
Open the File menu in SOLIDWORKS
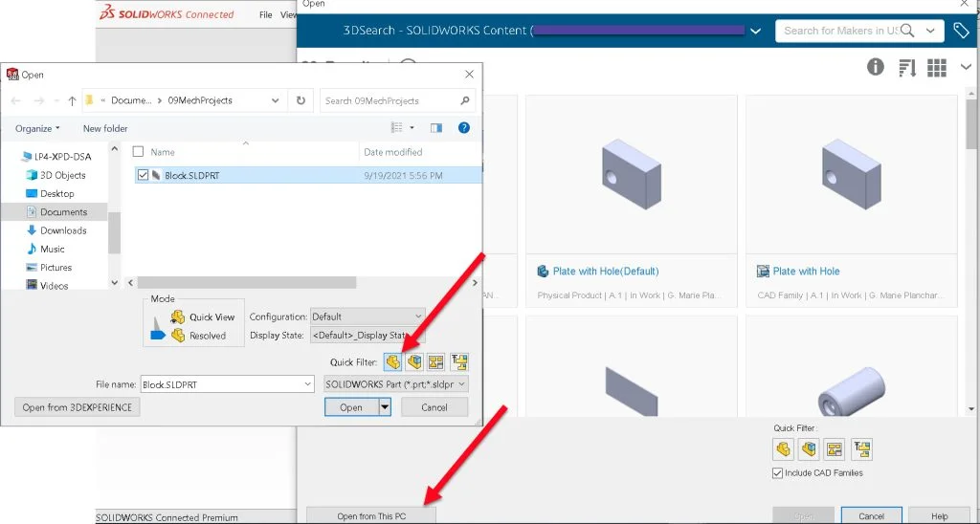click(x=266, y=14)
